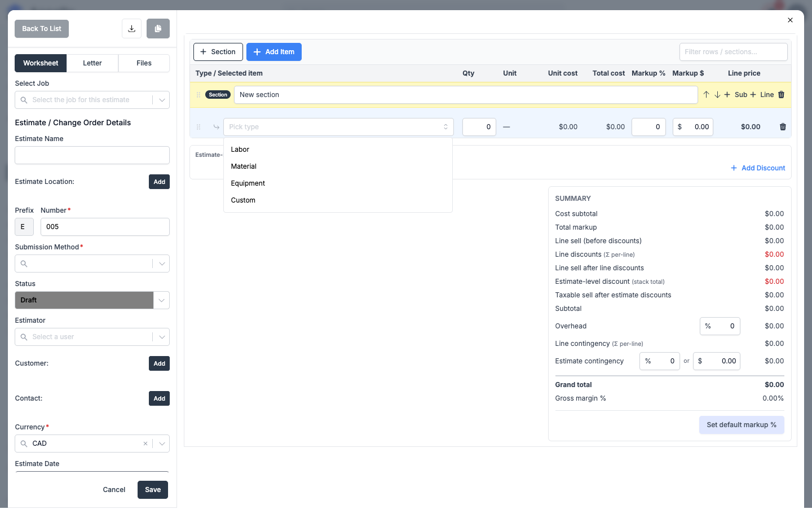Switch to the Letter tab
This screenshot has height=518, width=812.
(x=92, y=63)
